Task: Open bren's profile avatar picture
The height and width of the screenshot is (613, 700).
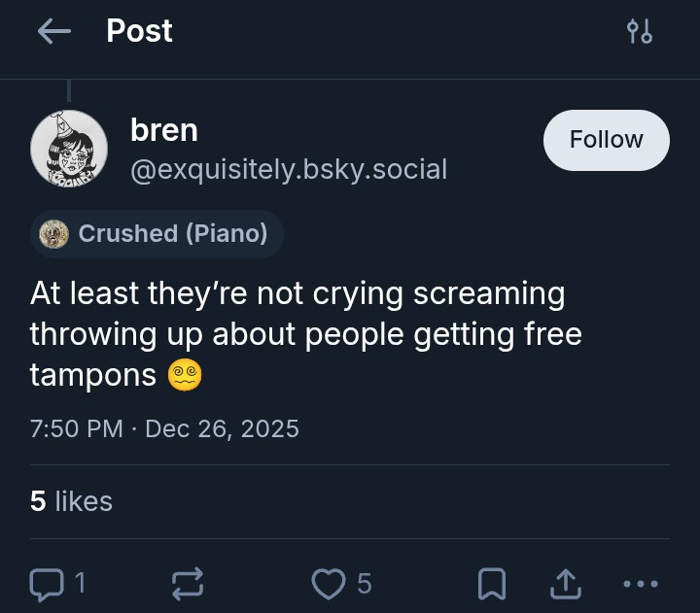Action: [x=69, y=148]
